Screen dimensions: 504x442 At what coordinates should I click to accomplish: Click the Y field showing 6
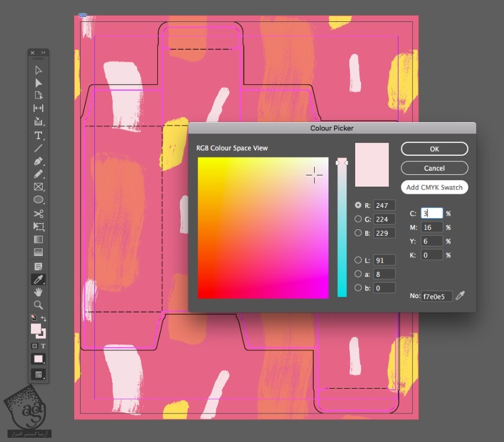pyautogui.click(x=432, y=241)
